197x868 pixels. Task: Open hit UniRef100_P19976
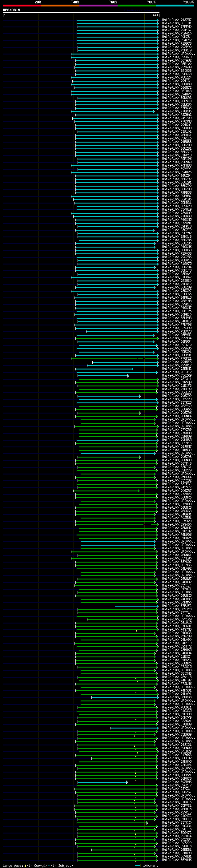coord(176,43)
